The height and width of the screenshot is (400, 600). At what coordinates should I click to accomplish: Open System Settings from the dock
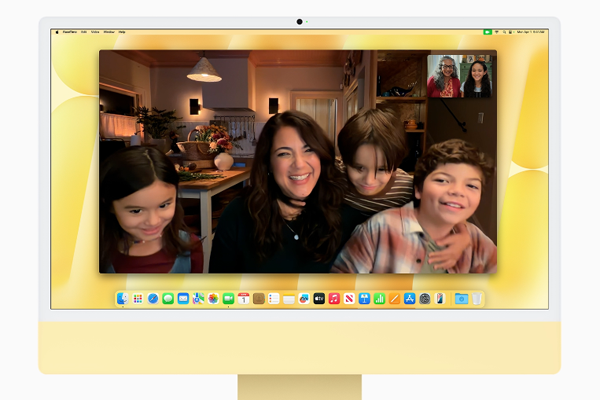[x=425, y=298]
